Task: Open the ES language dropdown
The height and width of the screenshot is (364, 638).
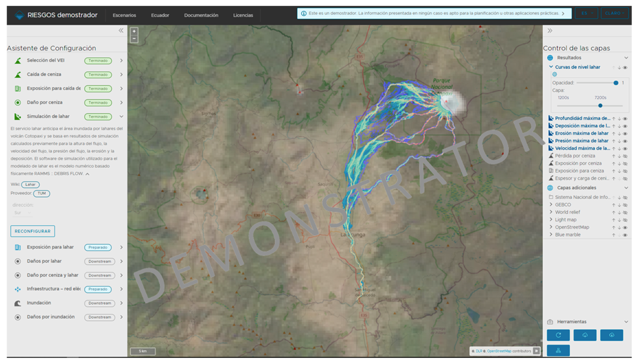Action: coord(586,13)
